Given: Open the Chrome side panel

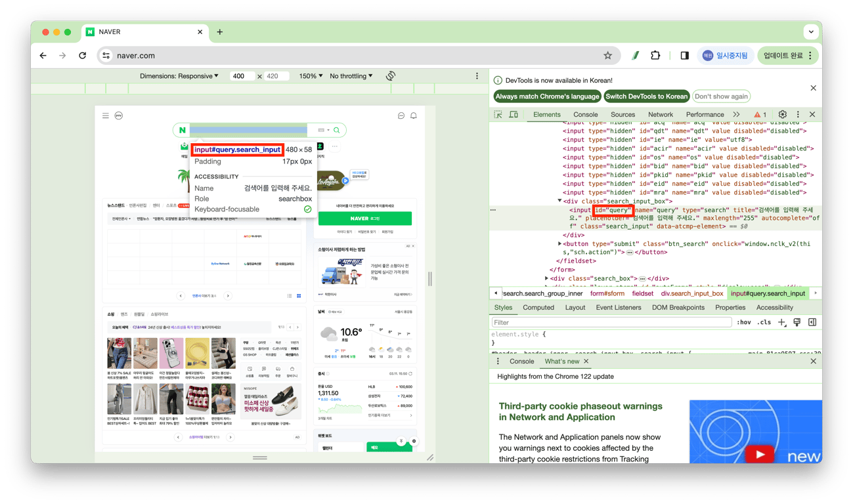Looking at the screenshot, I should click(684, 56).
